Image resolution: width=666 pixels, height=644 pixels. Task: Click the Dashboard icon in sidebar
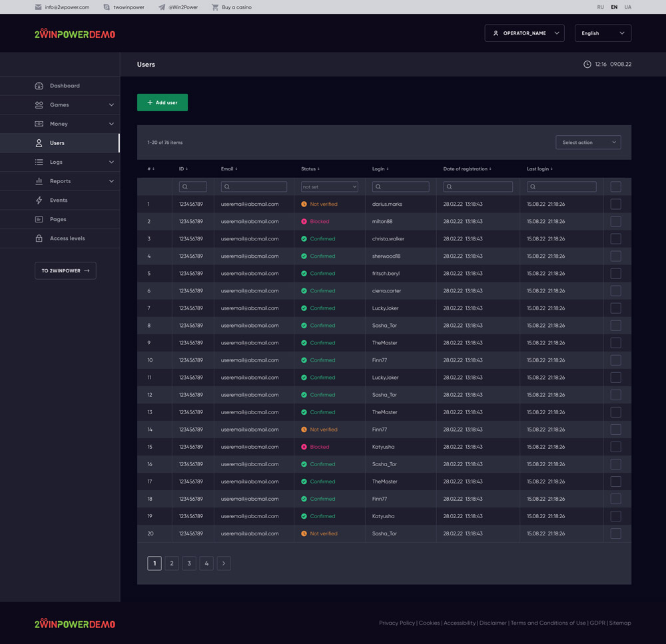(39, 86)
